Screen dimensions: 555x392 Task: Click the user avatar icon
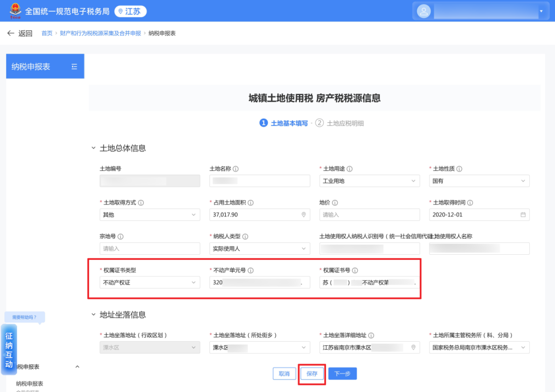(423, 11)
